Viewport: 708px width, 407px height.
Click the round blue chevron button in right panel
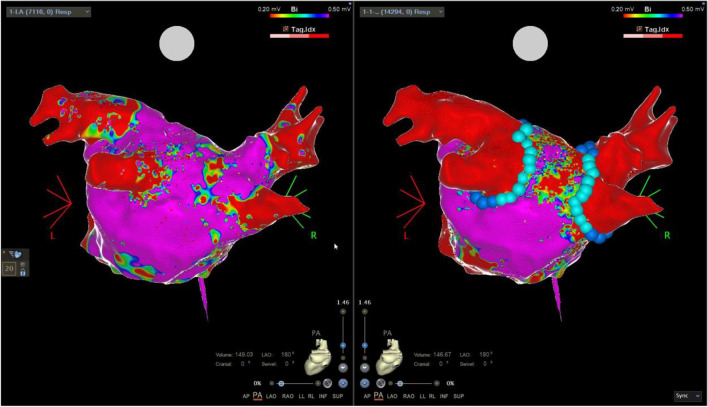[x=366, y=382]
